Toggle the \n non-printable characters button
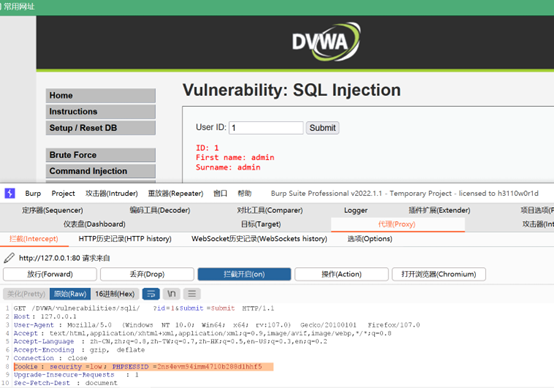This screenshot has width=554, height=388. [171, 294]
